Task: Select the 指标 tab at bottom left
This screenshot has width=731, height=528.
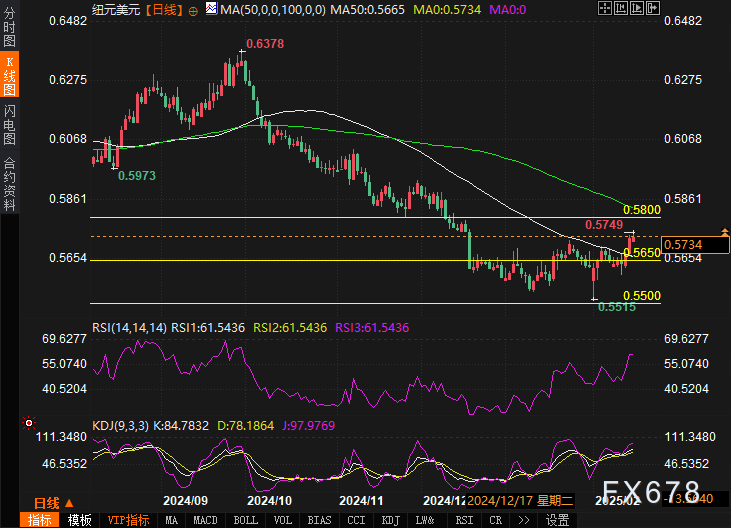Action: [40, 520]
